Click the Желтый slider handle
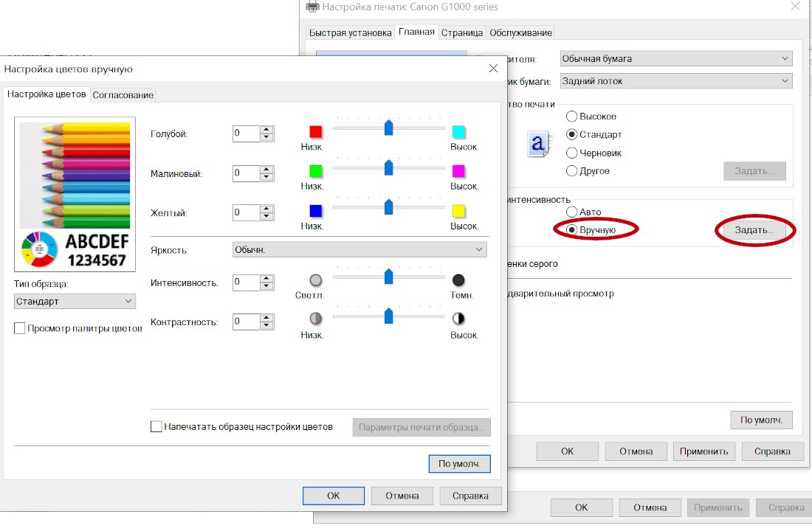 [x=389, y=206]
